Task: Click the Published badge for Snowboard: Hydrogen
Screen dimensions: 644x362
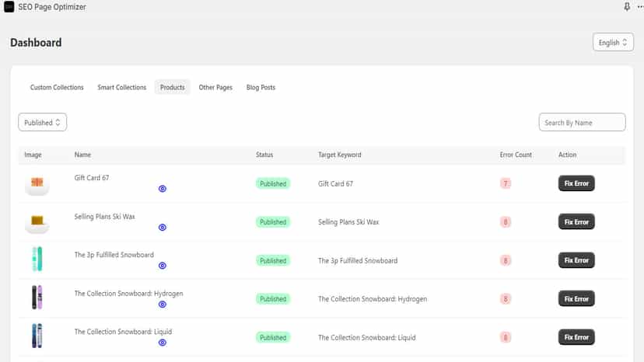Action: tap(273, 299)
